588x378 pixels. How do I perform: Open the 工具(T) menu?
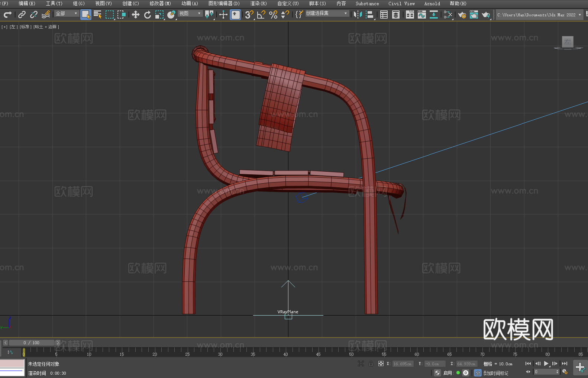(x=54, y=3)
